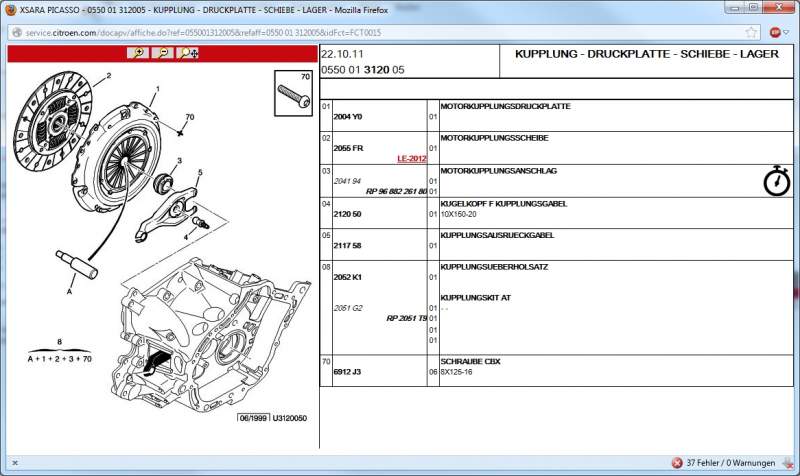Viewport: 800px width, 476px height.
Task: Click KUGELKOPF F KUPPLUNGSGABEL description
Action: pyautogui.click(x=504, y=204)
